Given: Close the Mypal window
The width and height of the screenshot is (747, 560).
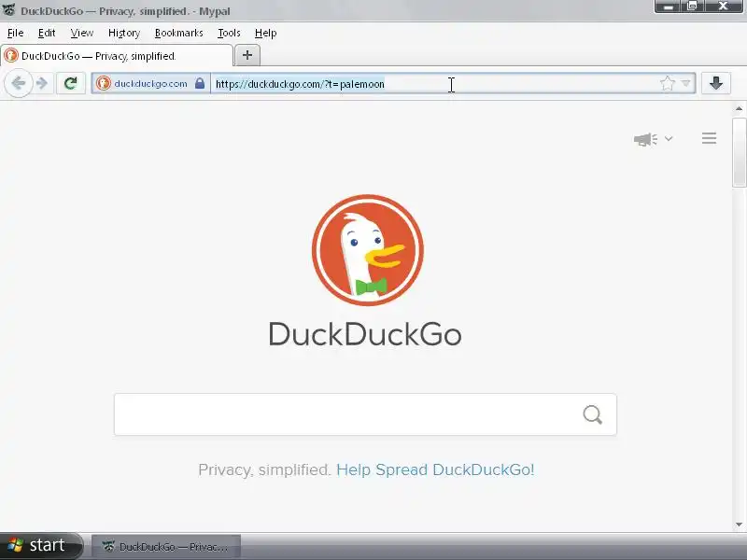Looking at the screenshot, I should pyautogui.click(x=724, y=7).
